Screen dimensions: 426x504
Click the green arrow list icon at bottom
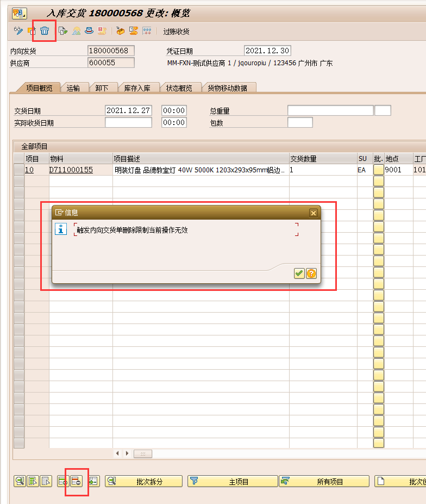[94, 481]
